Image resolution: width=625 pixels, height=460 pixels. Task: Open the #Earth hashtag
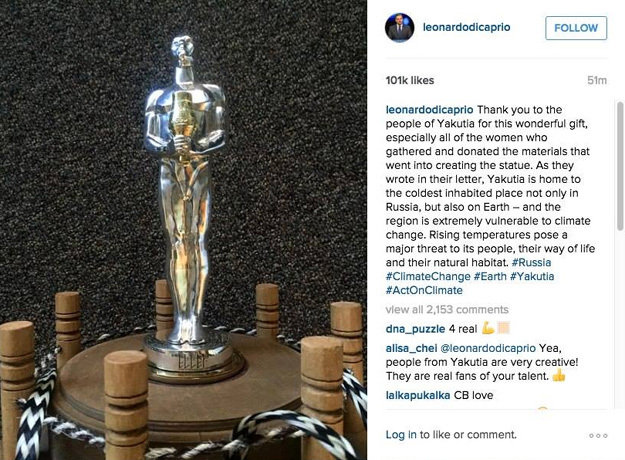pyautogui.click(x=490, y=277)
